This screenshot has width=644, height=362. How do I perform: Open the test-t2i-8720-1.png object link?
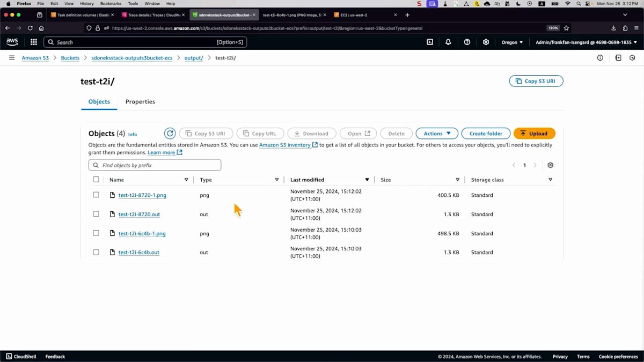coord(142,195)
